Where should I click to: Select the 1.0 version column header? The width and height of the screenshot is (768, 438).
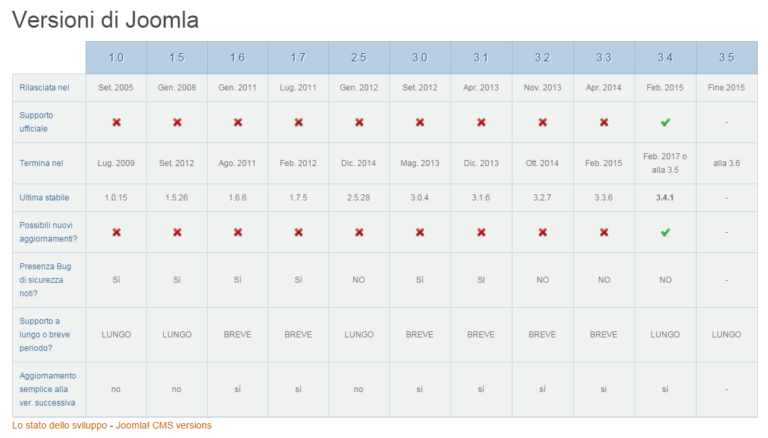click(116, 57)
